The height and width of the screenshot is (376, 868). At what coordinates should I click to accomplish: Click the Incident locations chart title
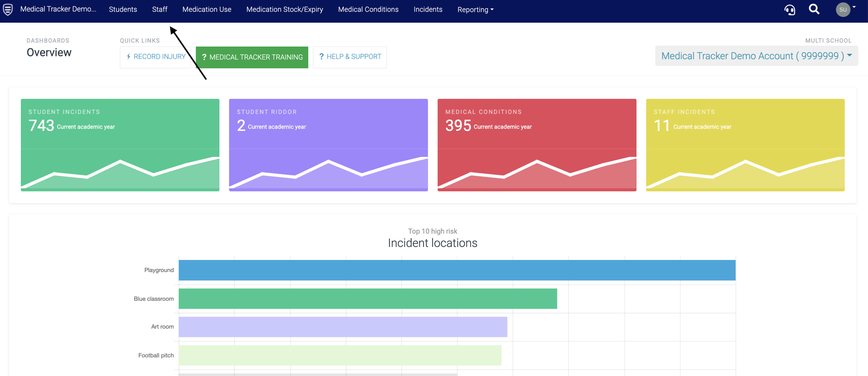(x=432, y=243)
